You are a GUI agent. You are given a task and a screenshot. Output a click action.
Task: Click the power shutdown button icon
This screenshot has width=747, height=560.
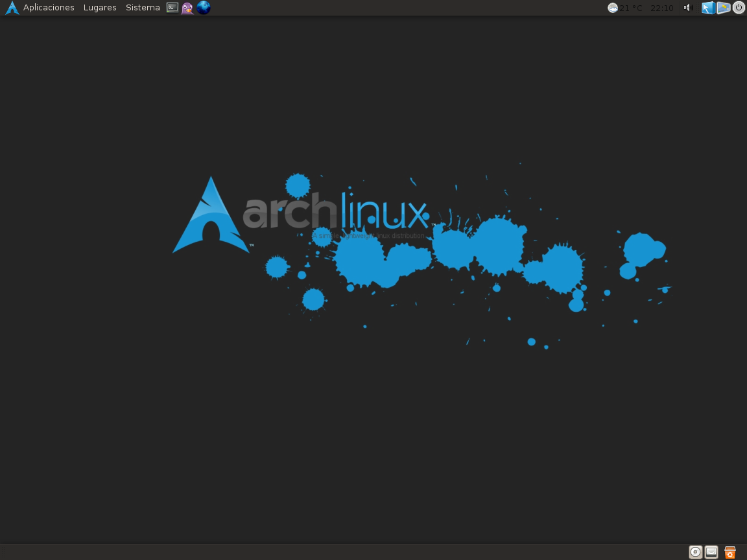(739, 8)
